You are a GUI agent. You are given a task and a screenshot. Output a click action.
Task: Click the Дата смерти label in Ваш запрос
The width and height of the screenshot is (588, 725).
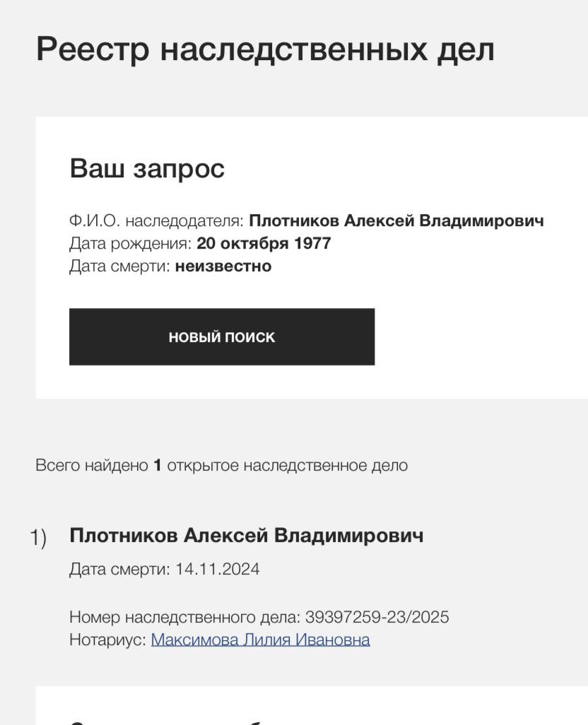119,266
